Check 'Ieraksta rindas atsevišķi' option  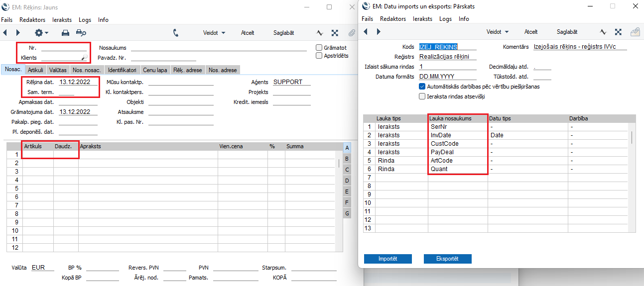[422, 96]
